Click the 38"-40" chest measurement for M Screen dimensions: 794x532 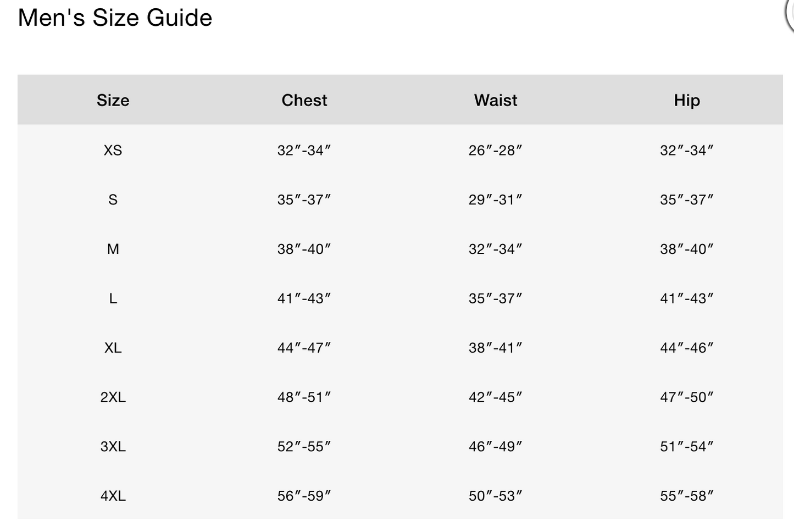(x=304, y=249)
